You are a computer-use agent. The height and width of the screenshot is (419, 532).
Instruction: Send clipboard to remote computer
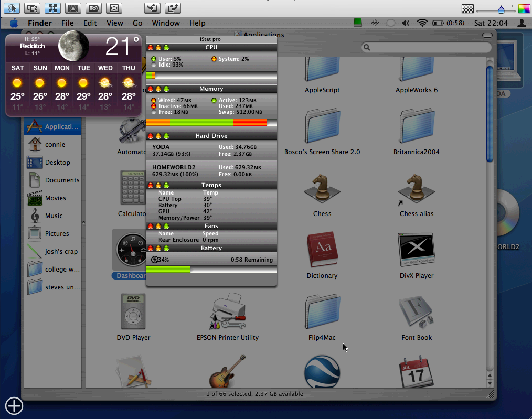tap(173, 8)
